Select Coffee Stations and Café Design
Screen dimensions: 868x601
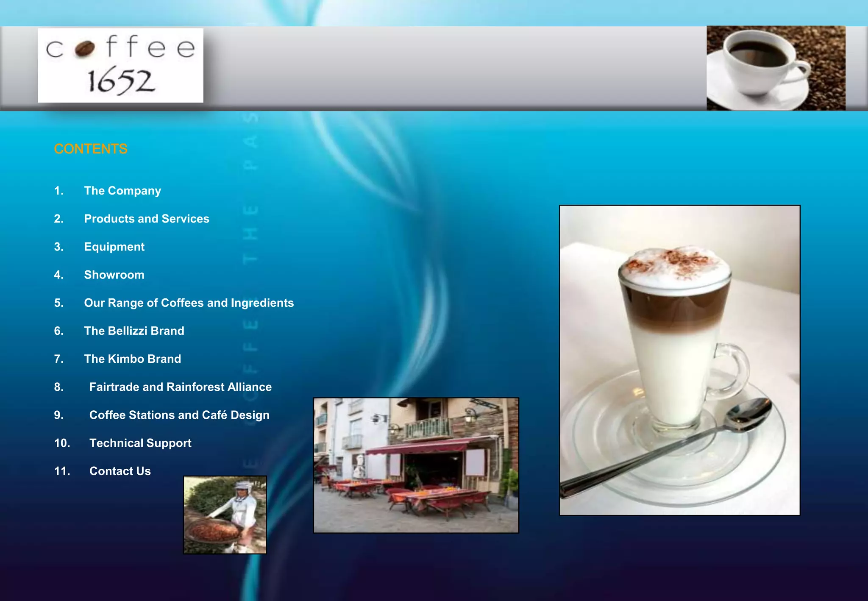point(179,415)
